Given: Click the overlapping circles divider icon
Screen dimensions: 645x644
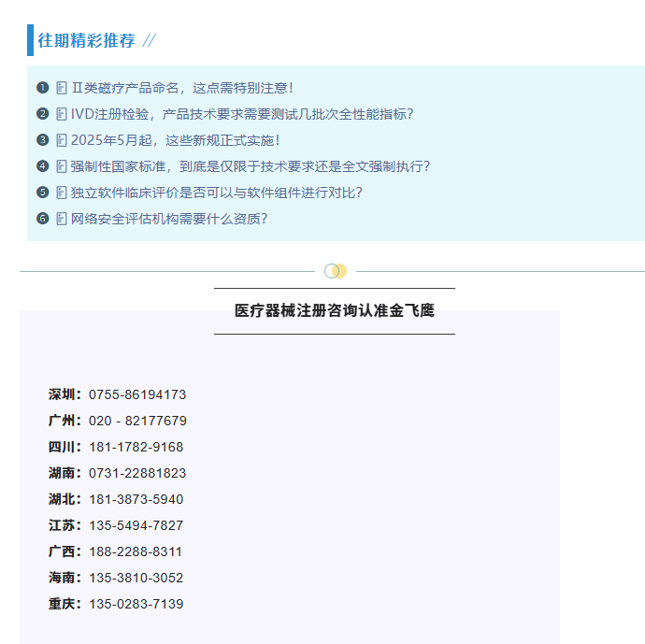Looking at the screenshot, I should (336, 271).
